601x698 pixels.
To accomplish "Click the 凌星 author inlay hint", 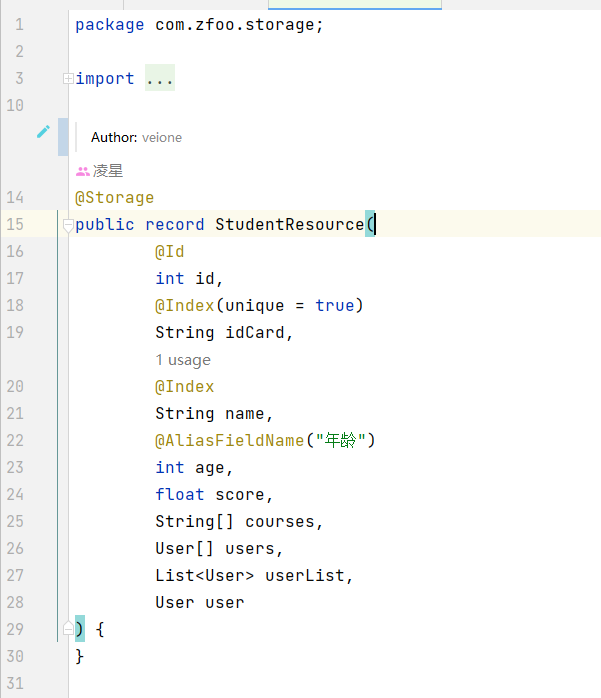I will 108,171.
